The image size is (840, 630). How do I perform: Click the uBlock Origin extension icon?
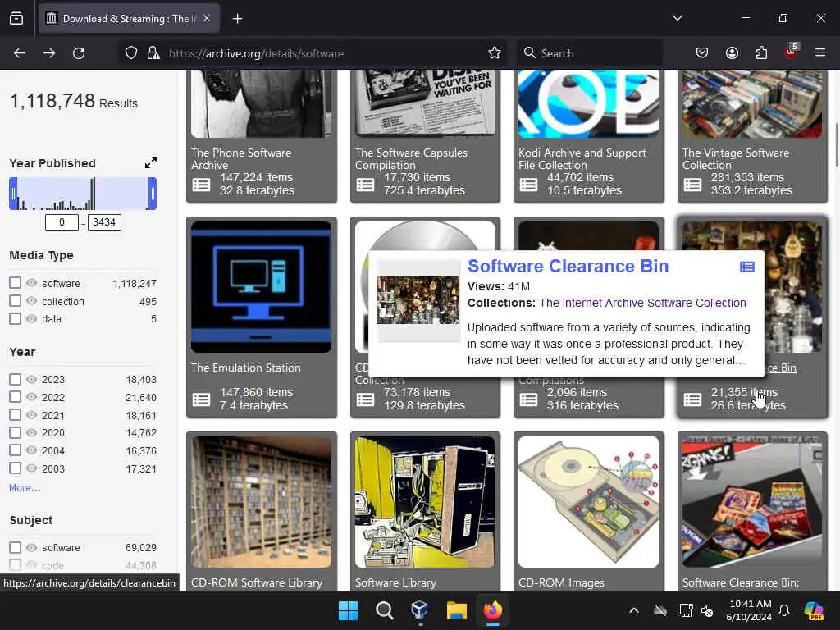tap(792, 52)
